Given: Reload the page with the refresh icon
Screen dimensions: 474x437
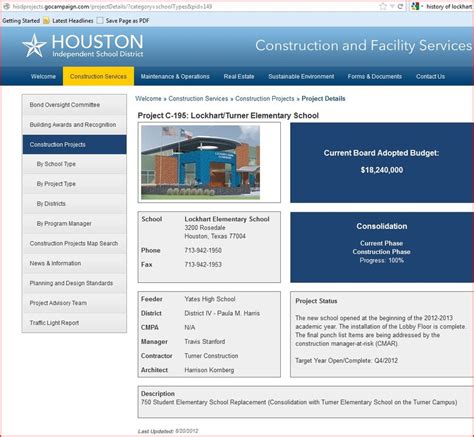Looking at the screenshot, I should coord(400,6).
